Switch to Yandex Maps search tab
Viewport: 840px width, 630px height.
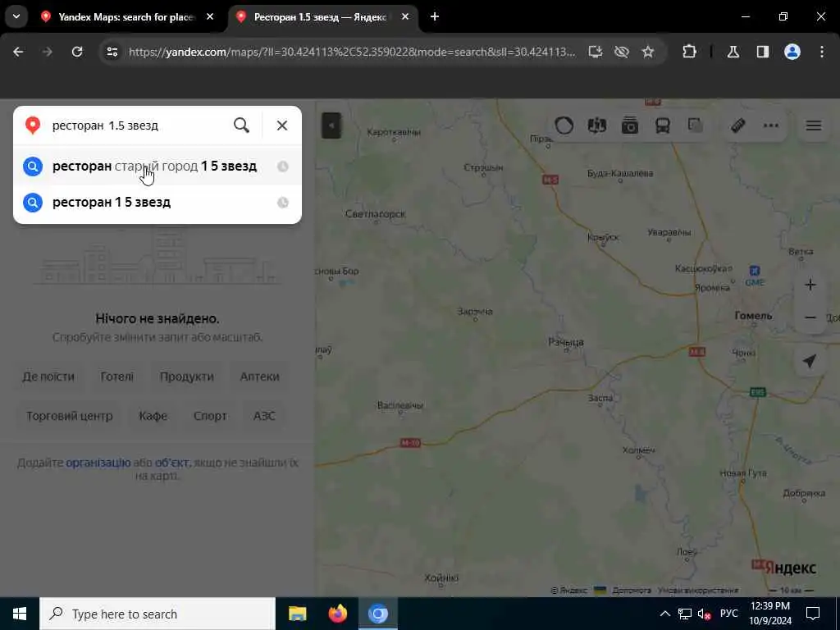coord(127,17)
